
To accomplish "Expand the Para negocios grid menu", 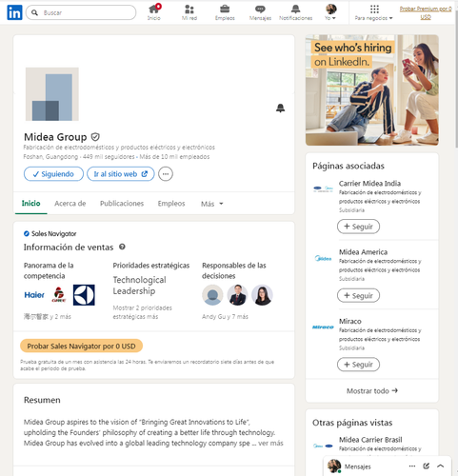I will point(374,12).
